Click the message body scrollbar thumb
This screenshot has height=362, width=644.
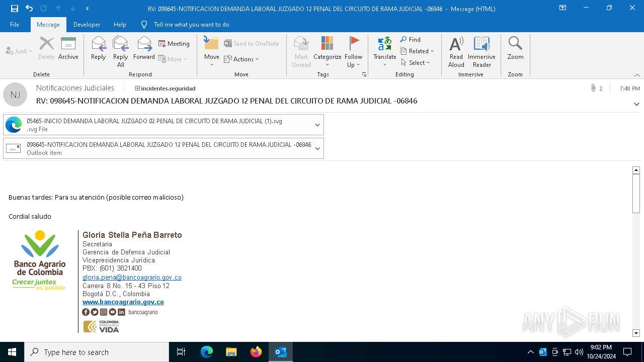click(636, 194)
